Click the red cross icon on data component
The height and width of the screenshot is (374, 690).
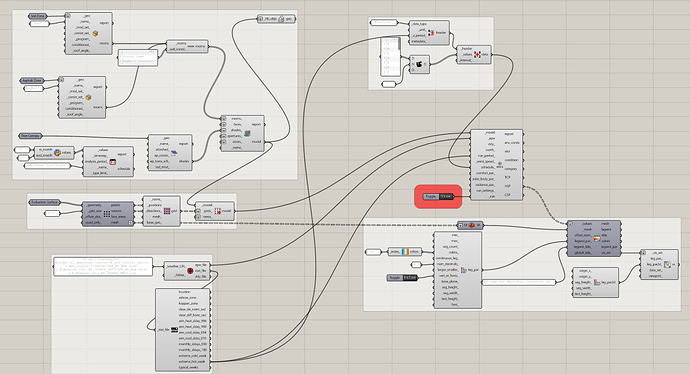(x=477, y=55)
